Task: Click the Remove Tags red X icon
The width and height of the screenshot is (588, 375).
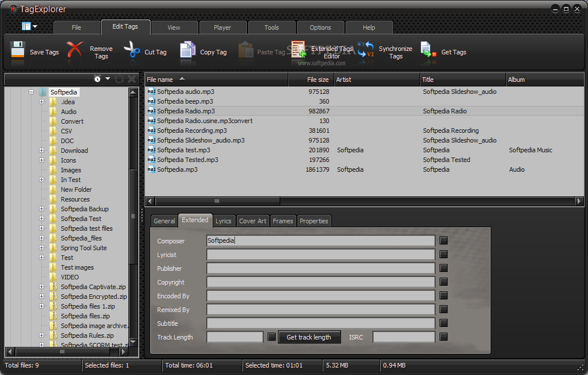Action: (x=75, y=50)
